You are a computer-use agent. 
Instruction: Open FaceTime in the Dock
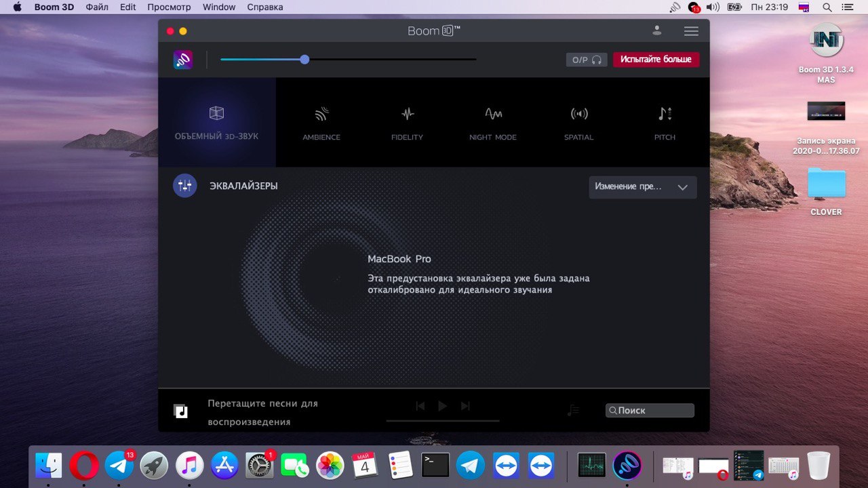(x=295, y=466)
